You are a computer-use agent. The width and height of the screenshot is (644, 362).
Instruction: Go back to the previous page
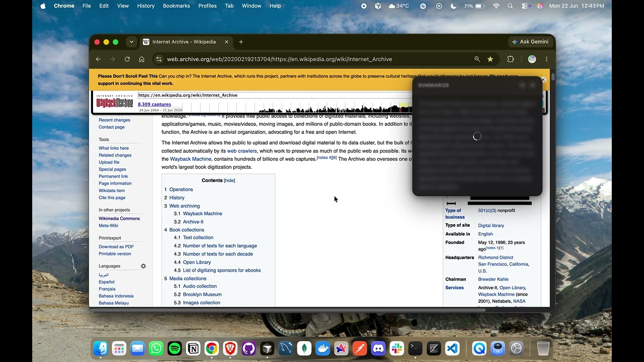[x=98, y=59]
